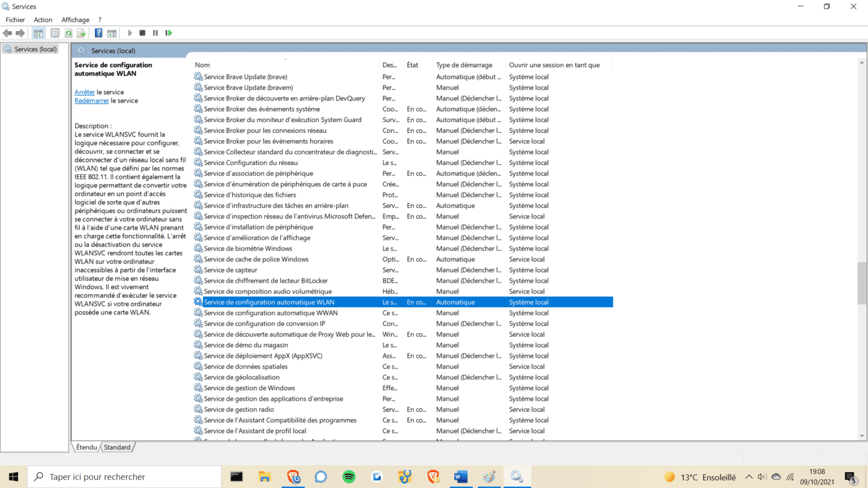Expand hidden system tray icons chevron
Screen dimensions: 868x488
(749, 477)
